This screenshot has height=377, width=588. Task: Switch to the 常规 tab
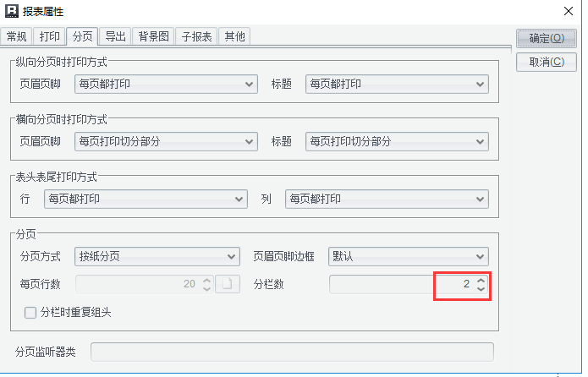(x=17, y=36)
